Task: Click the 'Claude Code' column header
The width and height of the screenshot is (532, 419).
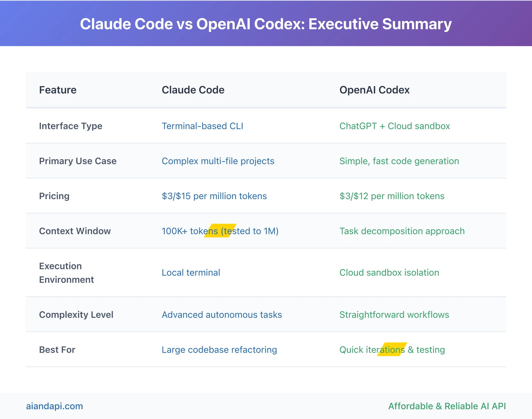Action: (x=193, y=90)
